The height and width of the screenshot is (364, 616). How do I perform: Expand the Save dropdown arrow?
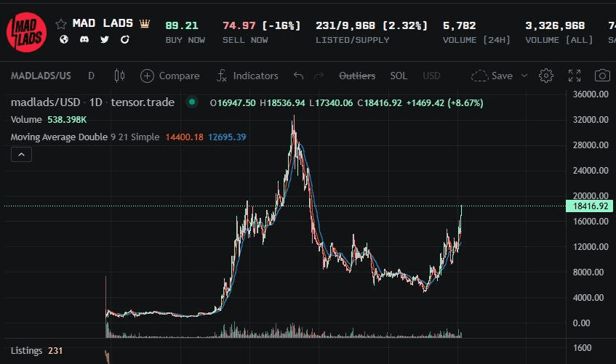click(524, 76)
